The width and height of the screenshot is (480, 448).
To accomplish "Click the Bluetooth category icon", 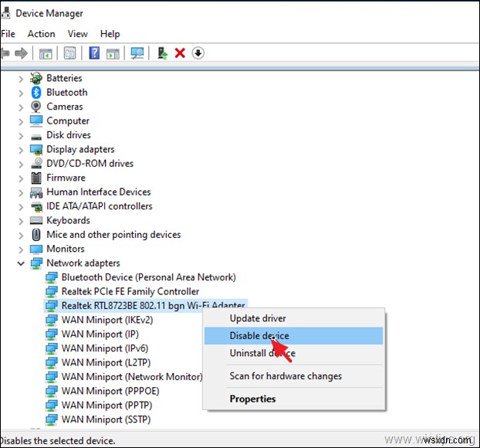I will [x=36, y=92].
